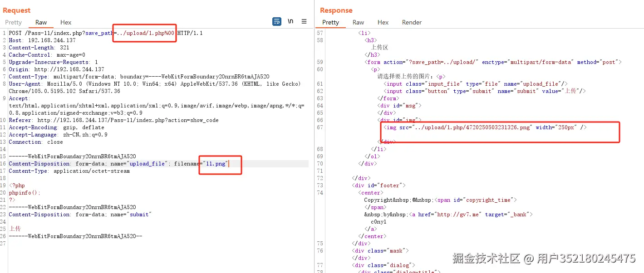Open the Request panel hamburger options menu
The image size is (644, 273).
coord(304,21)
